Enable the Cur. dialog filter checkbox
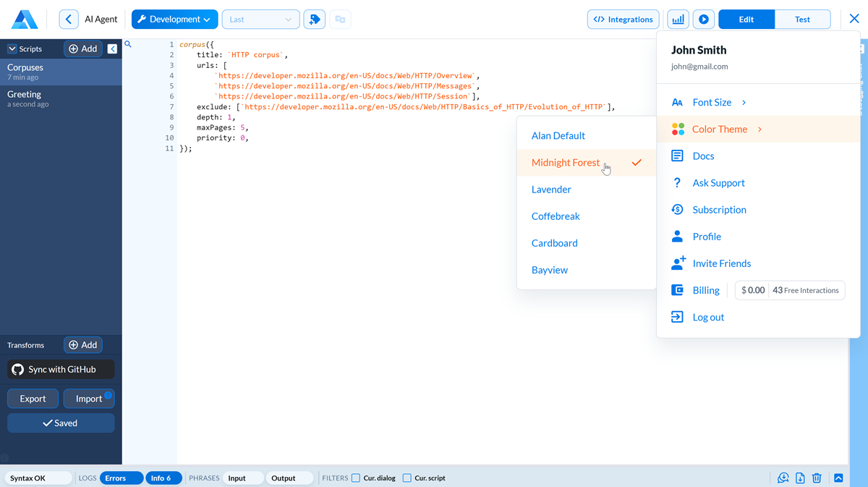 pyautogui.click(x=356, y=478)
